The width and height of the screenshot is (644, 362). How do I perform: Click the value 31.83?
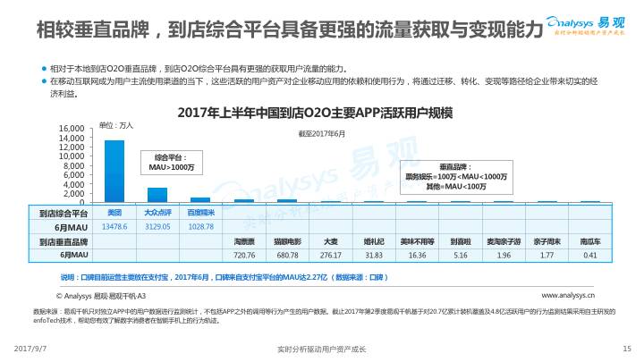[x=374, y=255]
